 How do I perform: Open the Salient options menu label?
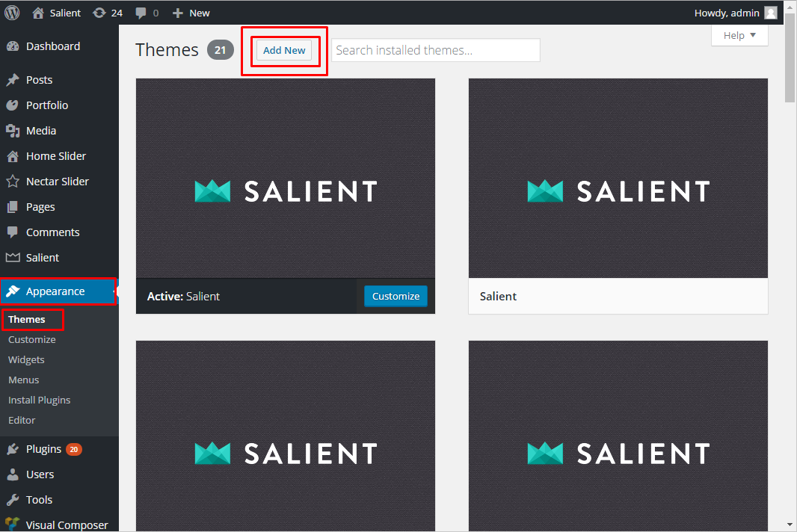43,258
